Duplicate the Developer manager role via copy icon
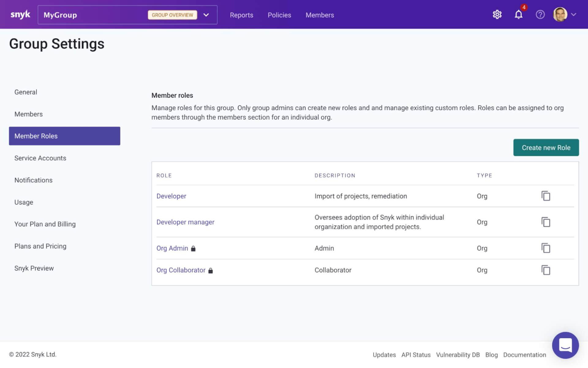The height and width of the screenshot is (368, 588). coord(546,222)
